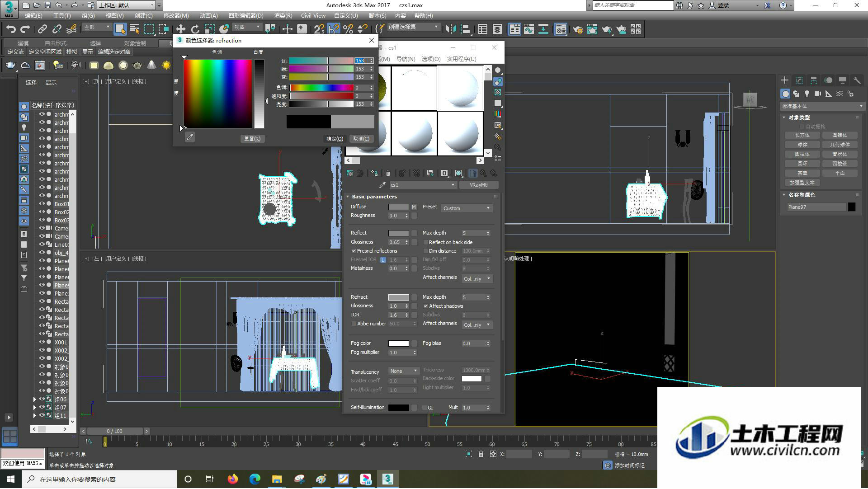This screenshot has height=489, width=868.
Task: Open Select by Name list tool
Action: pyautogui.click(x=134, y=29)
